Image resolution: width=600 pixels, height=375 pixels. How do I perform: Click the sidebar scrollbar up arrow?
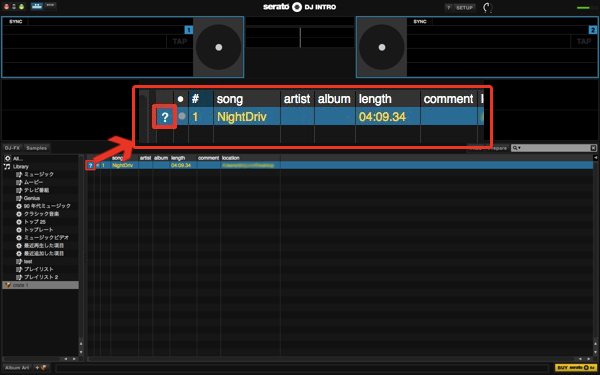point(81,344)
